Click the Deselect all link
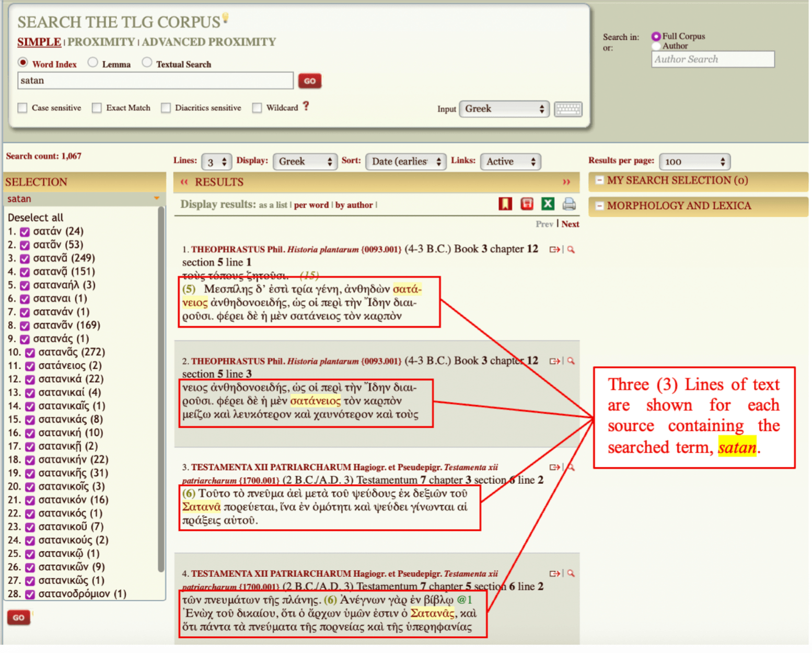Viewport: 812px width, 653px height. [x=36, y=218]
